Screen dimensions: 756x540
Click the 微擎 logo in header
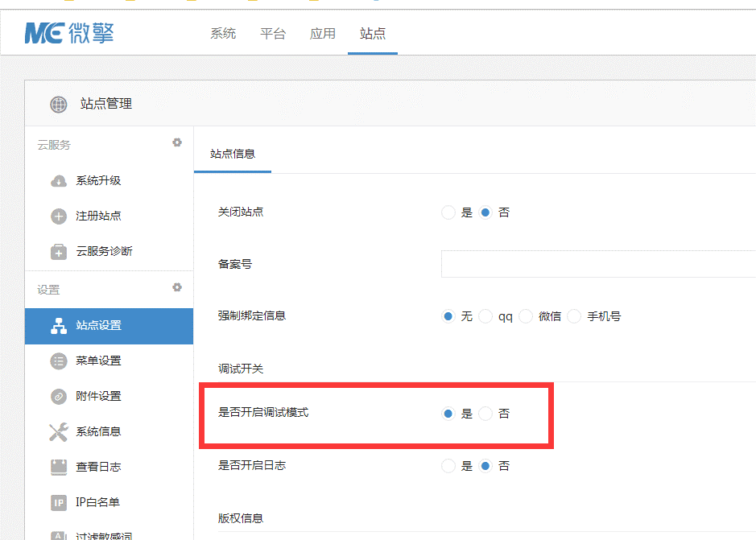coord(69,33)
